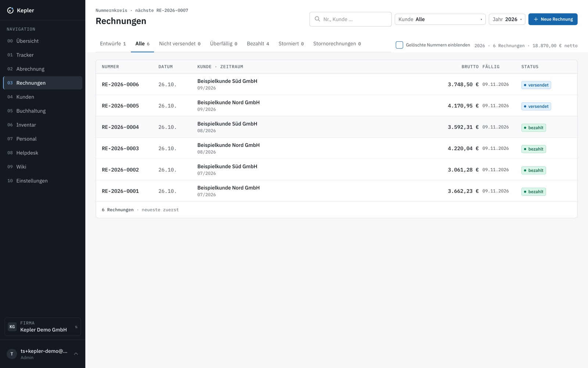The height and width of the screenshot is (368, 588).
Task: Open Helpdesk in the navigation
Action: pos(43,153)
